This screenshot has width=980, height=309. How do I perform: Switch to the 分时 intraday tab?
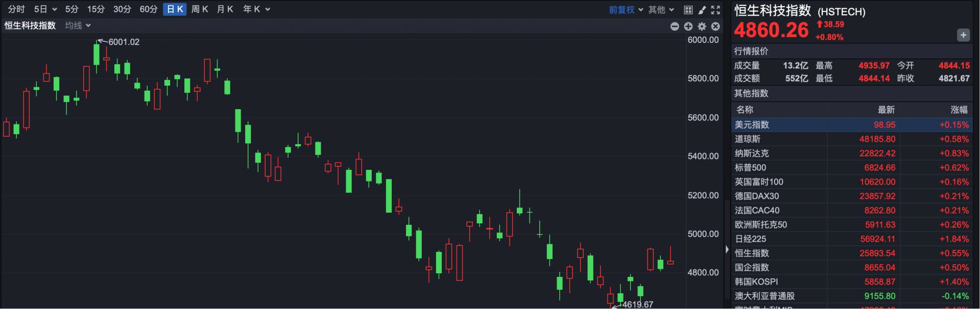[16, 9]
